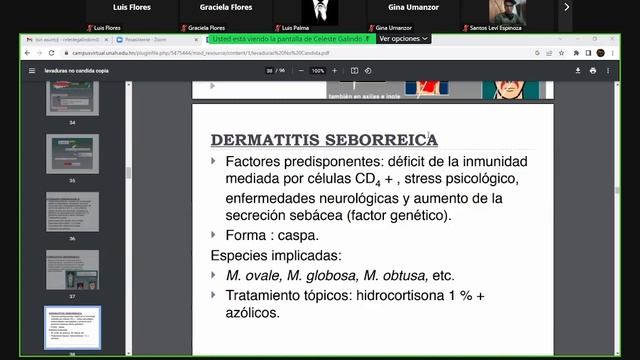
Task: Click Graciela Flores muted microphone icon
Action: click(x=184, y=28)
